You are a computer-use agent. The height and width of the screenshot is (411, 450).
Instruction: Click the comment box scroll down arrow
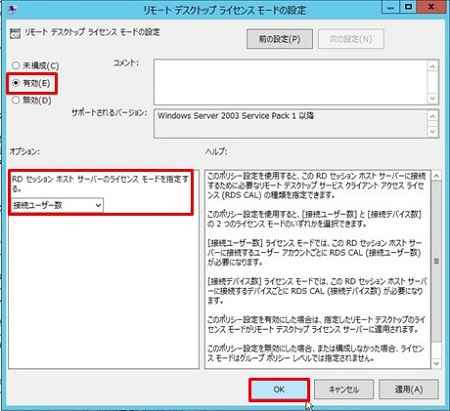[432, 98]
